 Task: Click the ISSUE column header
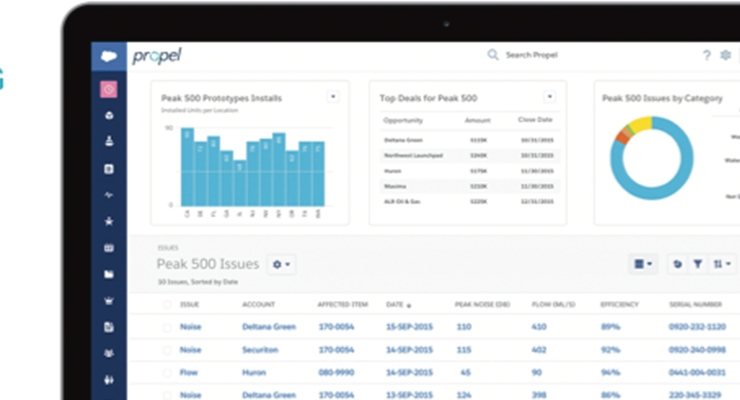coord(190,305)
